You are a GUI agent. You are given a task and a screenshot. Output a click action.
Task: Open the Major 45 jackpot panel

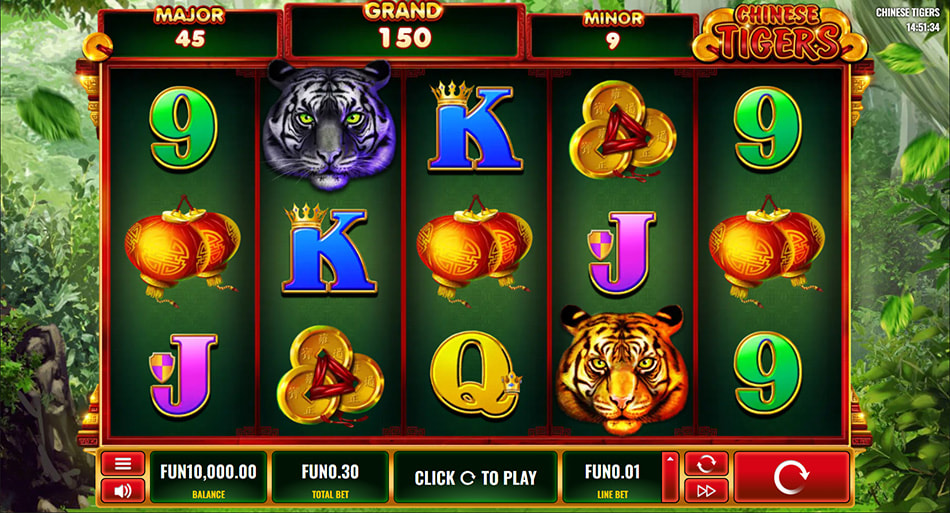tap(190, 33)
